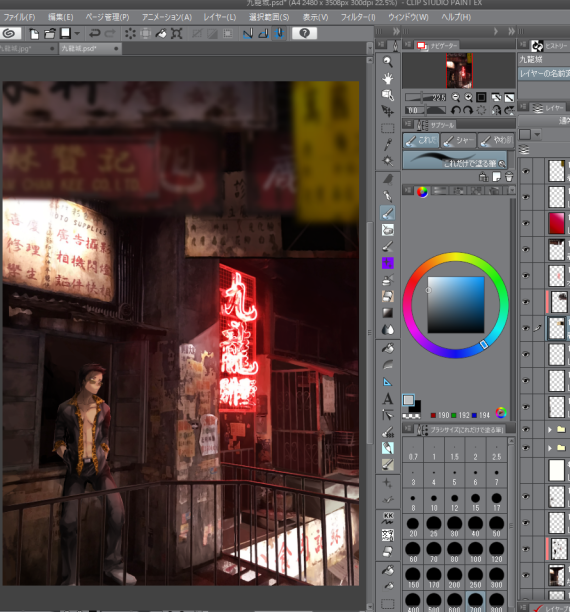
Task: Open the Navigator panel menu
Action: tap(408, 45)
